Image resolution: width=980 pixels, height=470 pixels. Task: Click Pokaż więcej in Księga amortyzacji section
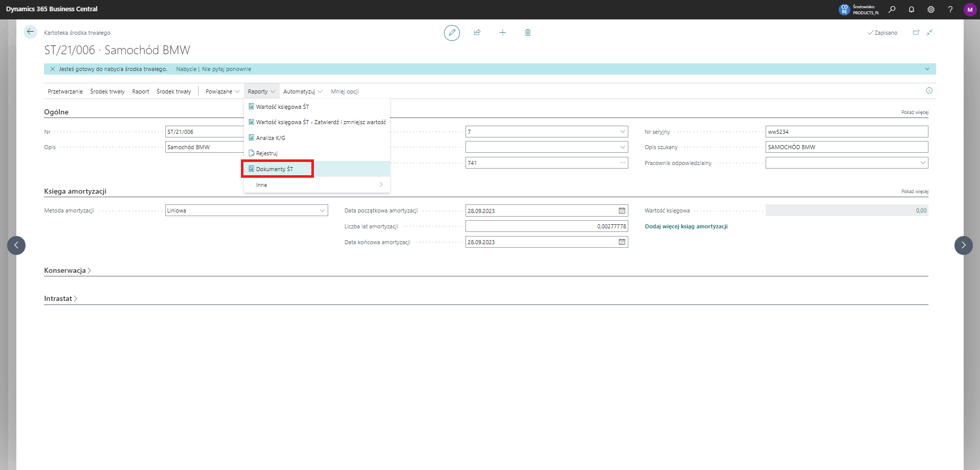(x=915, y=192)
